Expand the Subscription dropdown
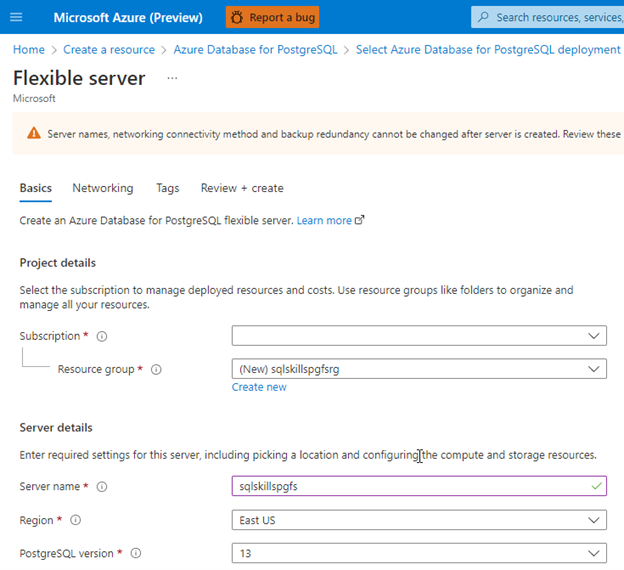Viewport: 624px width, 570px height. coord(419,336)
